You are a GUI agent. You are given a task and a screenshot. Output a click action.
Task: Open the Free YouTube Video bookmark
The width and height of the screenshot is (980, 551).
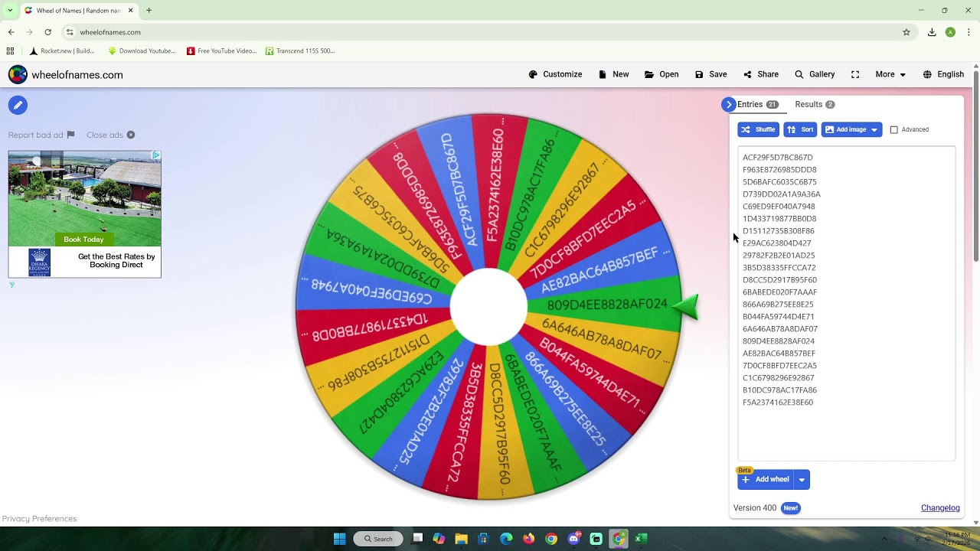222,51
